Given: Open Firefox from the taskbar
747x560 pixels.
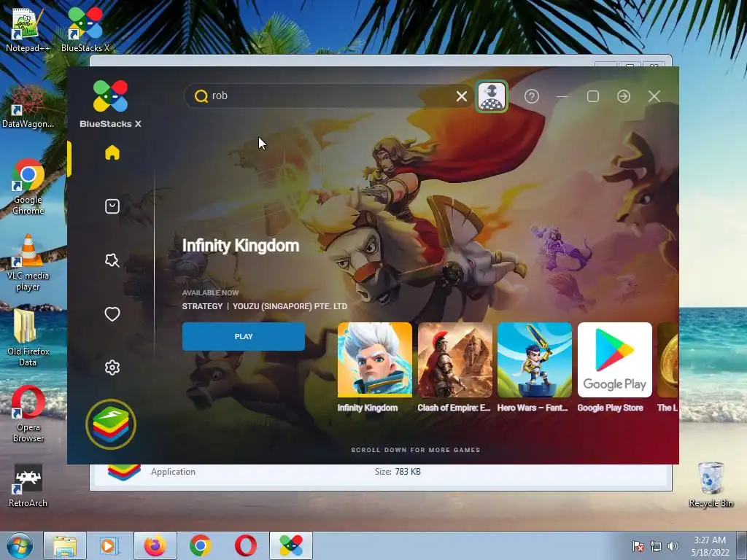Looking at the screenshot, I should [x=155, y=545].
